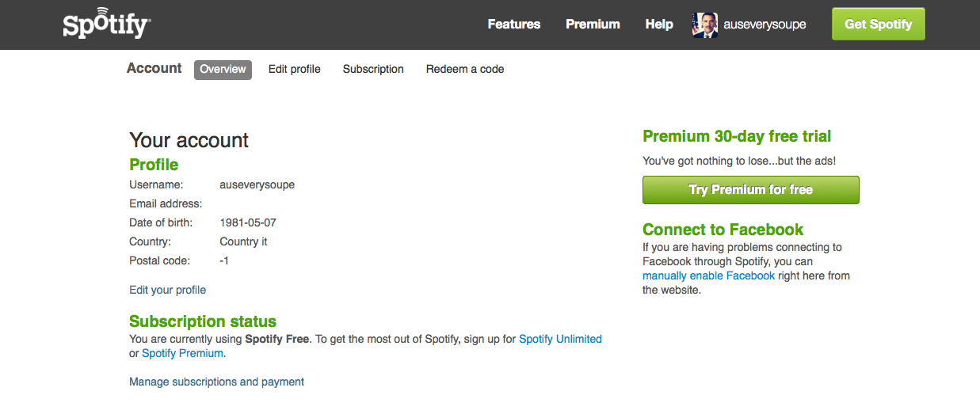Image resolution: width=980 pixels, height=418 pixels.
Task: Open the Help section
Action: [x=659, y=25]
